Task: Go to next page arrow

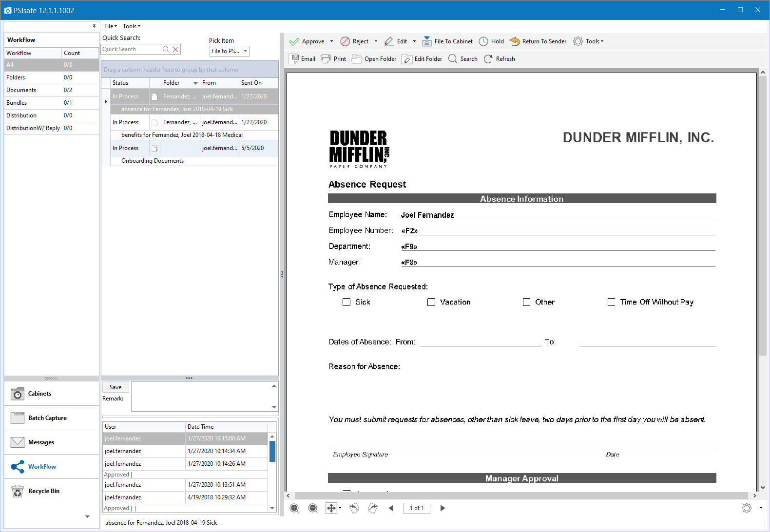Action: 443,508
